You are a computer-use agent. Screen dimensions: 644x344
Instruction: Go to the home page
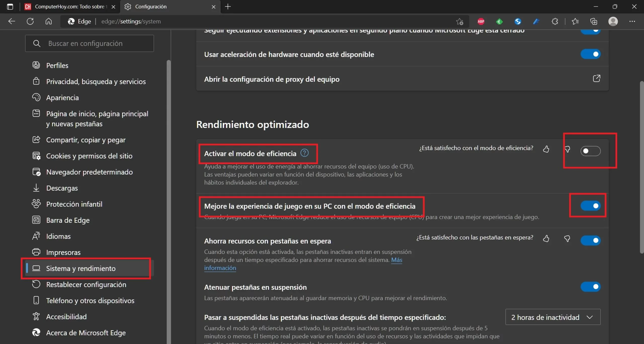(49, 21)
